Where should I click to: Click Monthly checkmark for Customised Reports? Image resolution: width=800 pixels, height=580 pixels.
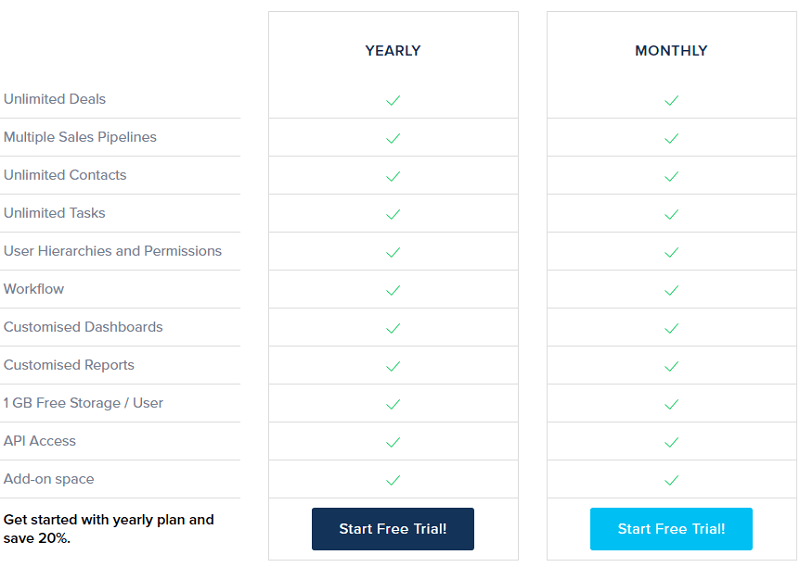click(x=671, y=366)
